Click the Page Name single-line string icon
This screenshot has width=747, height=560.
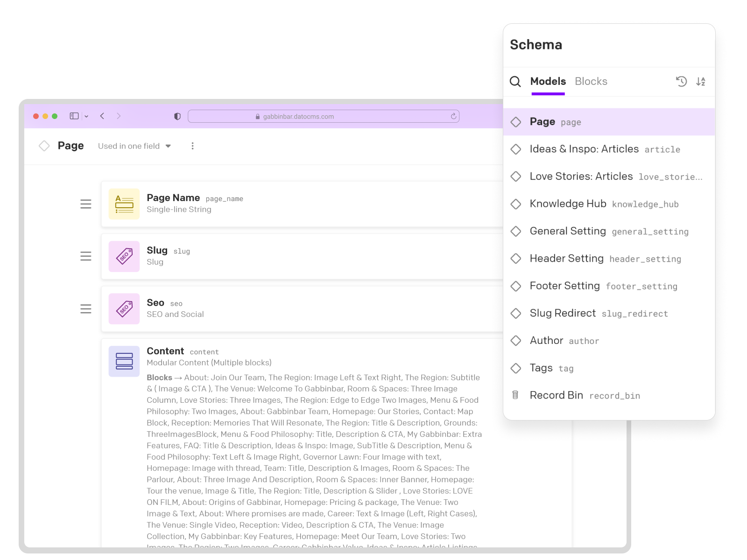click(x=124, y=204)
